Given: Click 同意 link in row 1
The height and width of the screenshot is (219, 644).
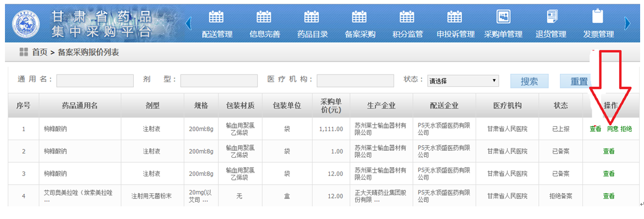Looking at the screenshot, I should pos(612,129).
